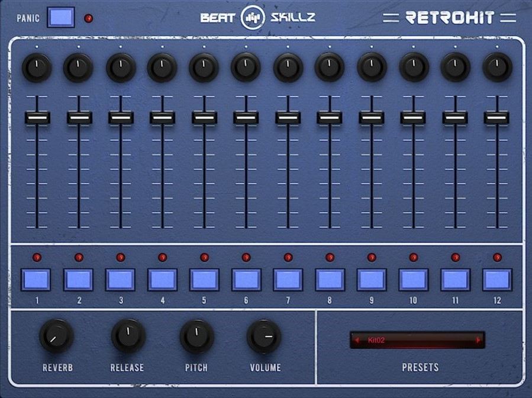Click the REVERB knob
The width and height of the screenshot is (532, 398).
[x=56, y=336]
